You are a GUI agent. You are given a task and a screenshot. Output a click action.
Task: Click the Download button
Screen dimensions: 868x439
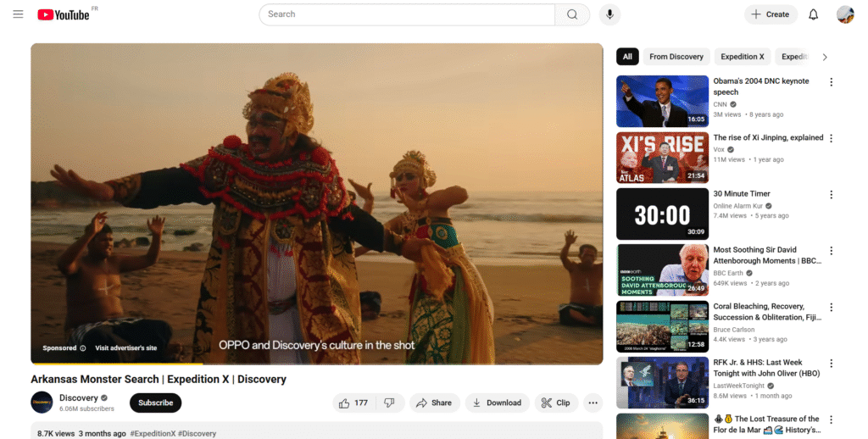pyautogui.click(x=497, y=403)
